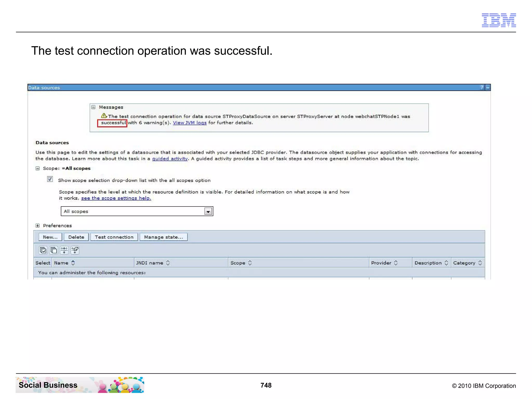
Task: Clear the filter value icon
Action: (75, 250)
